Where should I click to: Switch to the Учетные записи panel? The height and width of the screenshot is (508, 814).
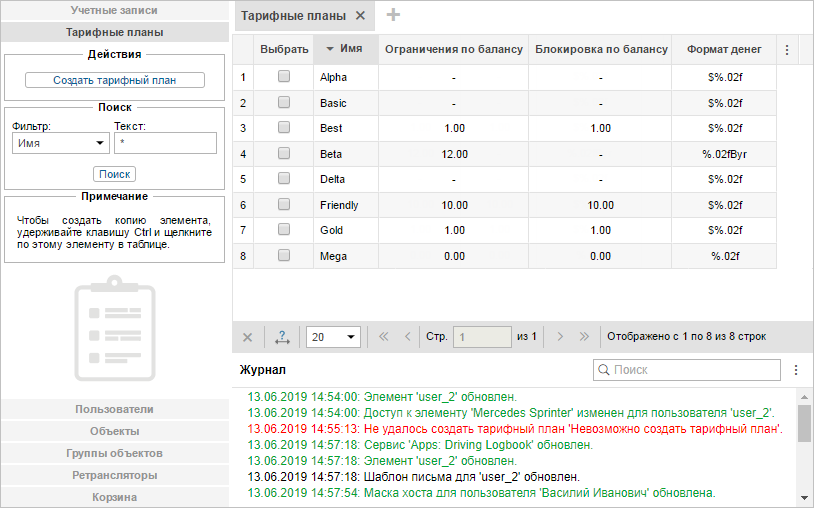[x=114, y=10]
